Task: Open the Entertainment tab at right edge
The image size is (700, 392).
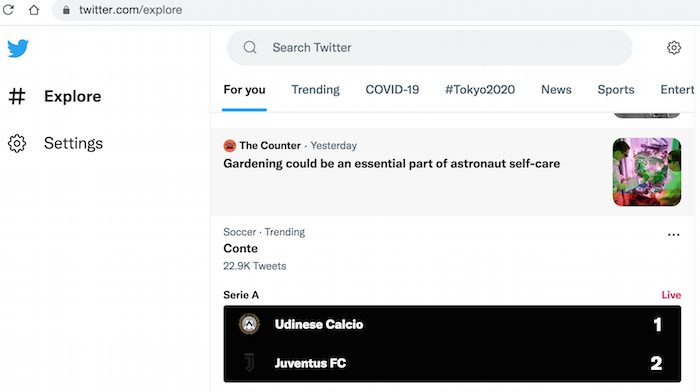Action: [x=677, y=90]
